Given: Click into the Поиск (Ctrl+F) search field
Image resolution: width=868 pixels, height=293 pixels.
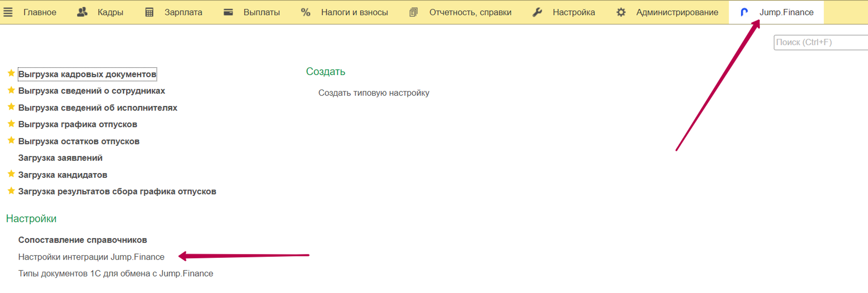Looking at the screenshot, I should pyautogui.click(x=820, y=43).
